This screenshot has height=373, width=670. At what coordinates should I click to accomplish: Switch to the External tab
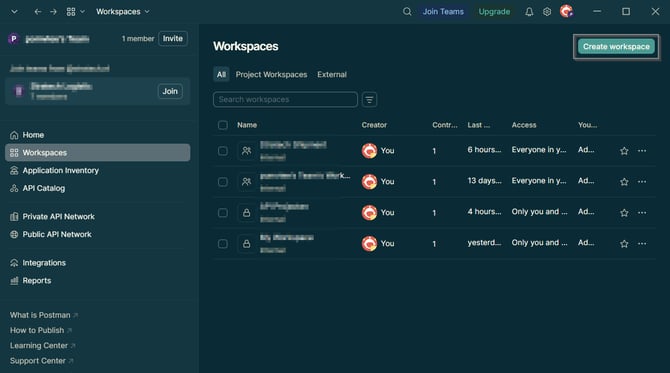[x=332, y=74]
